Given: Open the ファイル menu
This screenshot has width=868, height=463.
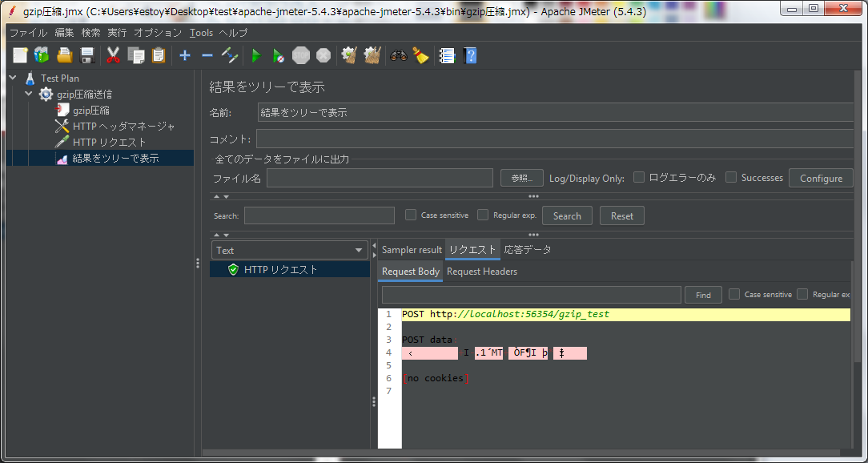Looking at the screenshot, I should [x=29, y=33].
